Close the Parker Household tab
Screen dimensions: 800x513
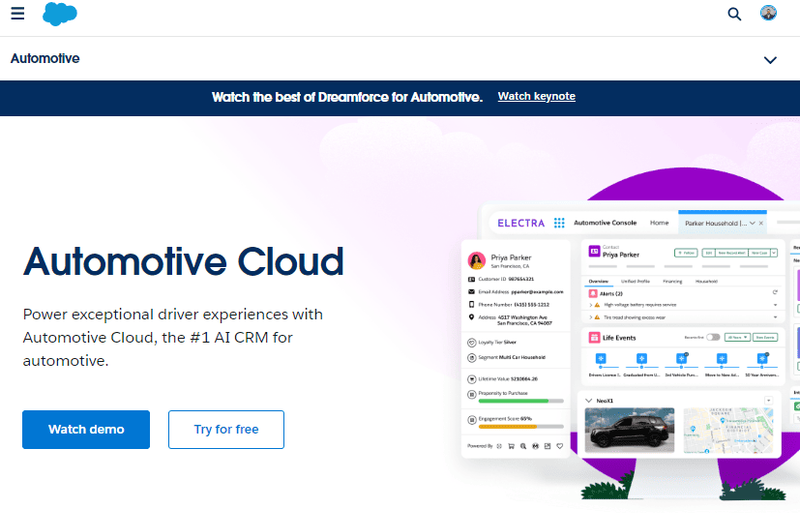761,223
